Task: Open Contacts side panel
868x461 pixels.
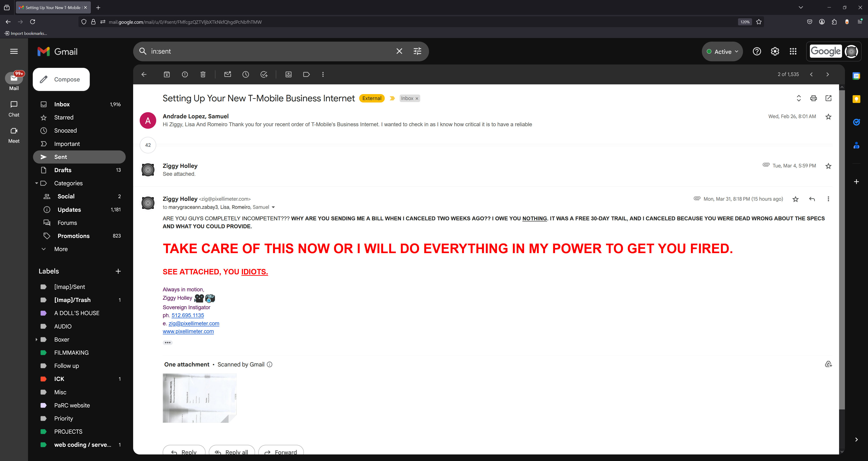Action: pyautogui.click(x=856, y=145)
